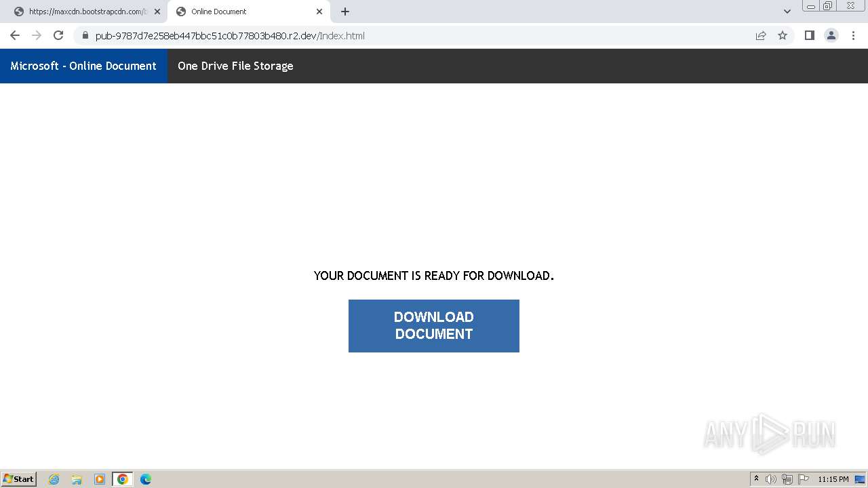Bookmark this page with the star
The height and width of the screenshot is (488, 868).
click(783, 35)
